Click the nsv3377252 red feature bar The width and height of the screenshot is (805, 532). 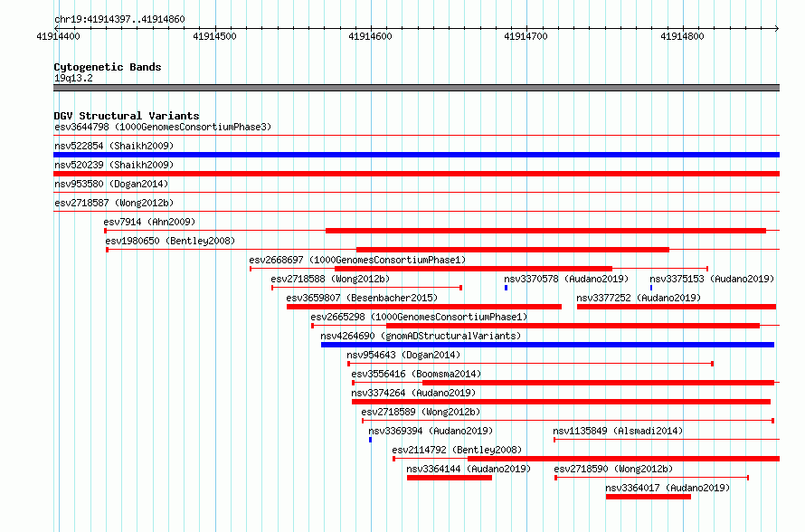[677, 307]
